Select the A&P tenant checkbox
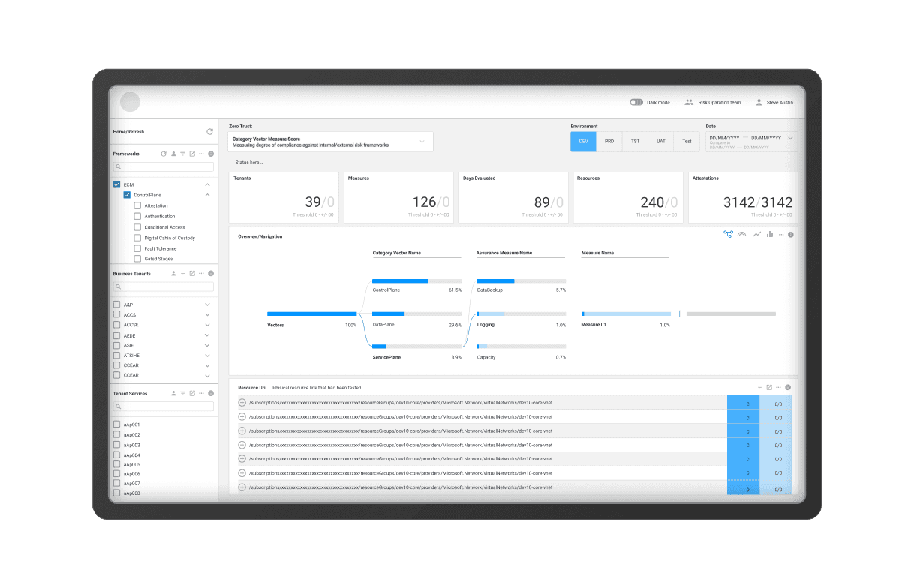 (116, 304)
